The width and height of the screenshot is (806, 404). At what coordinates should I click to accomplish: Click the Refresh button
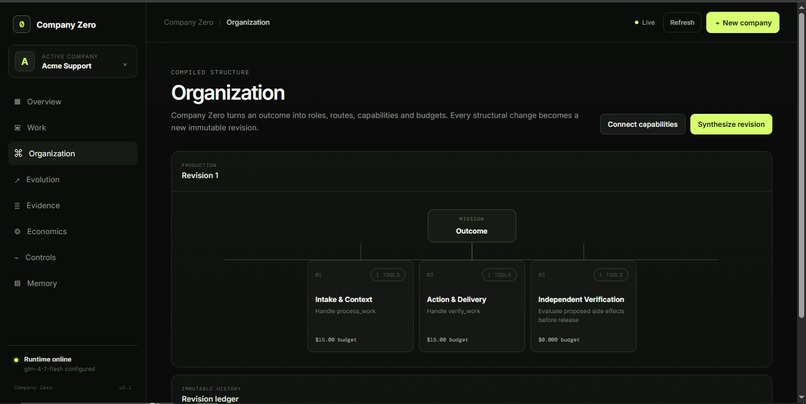[682, 23]
